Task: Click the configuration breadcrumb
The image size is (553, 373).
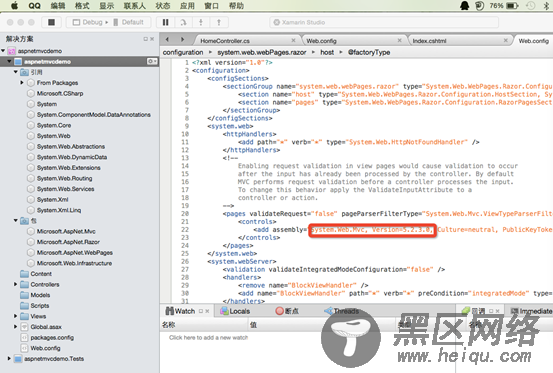Action: click(x=183, y=52)
